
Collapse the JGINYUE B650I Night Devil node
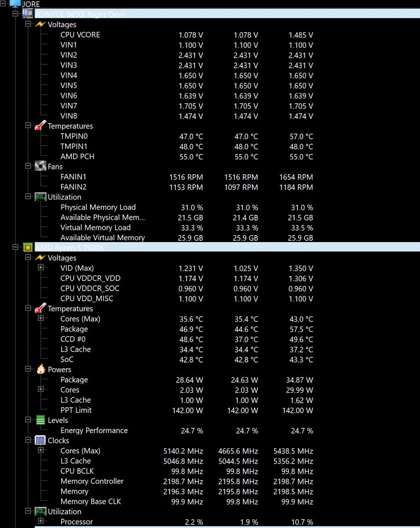click(16, 13)
